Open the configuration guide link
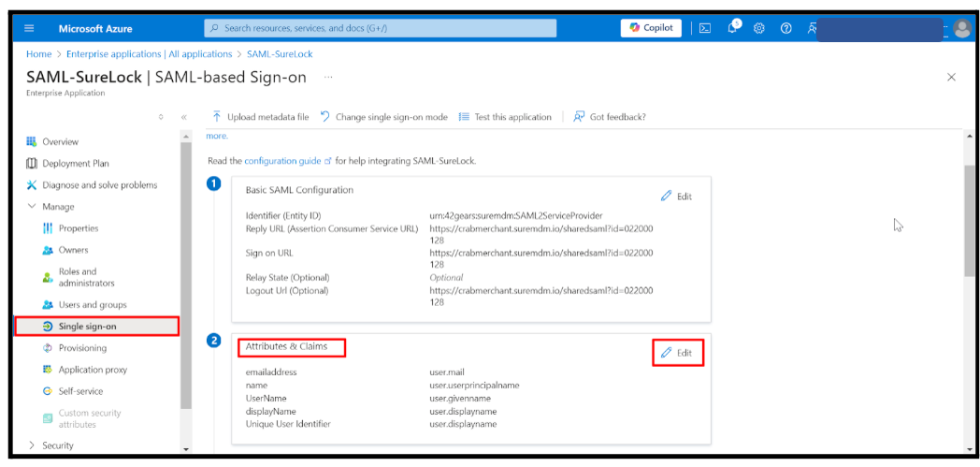This screenshot has height=467, width=980. (x=287, y=161)
